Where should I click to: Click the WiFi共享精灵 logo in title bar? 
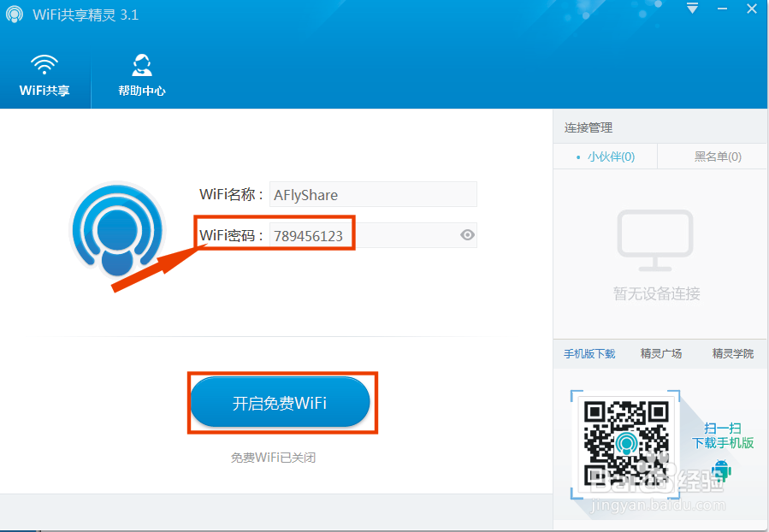[15, 15]
